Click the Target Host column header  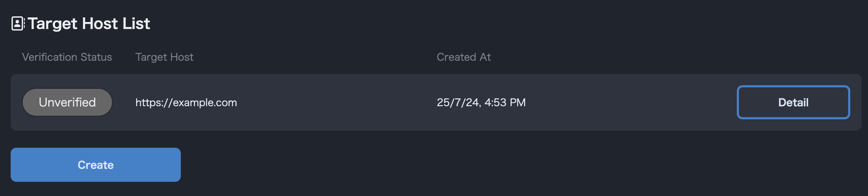pos(164,57)
